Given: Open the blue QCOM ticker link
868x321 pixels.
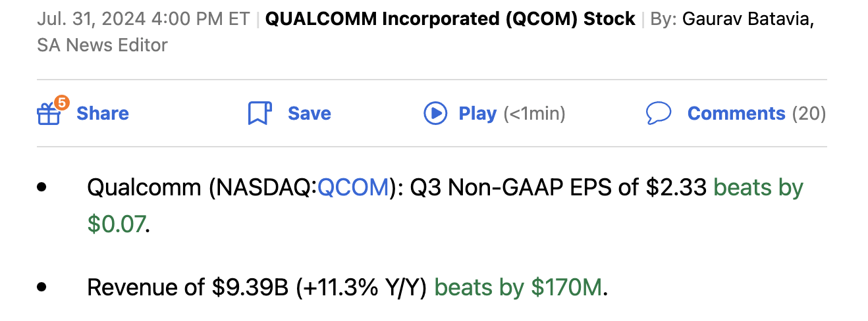Looking at the screenshot, I should pyautogui.click(x=354, y=187).
